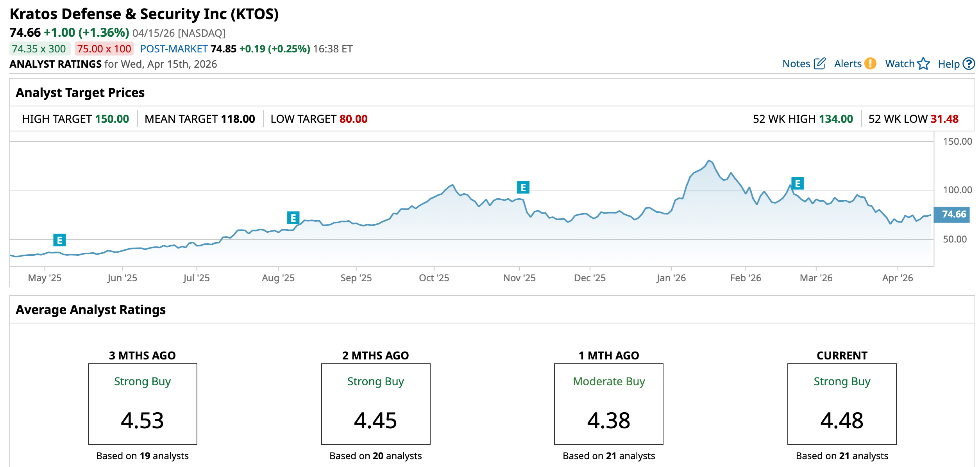This screenshot has height=467, width=980.
Task: Click the Watch star icon
Action: (x=923, y=63)
